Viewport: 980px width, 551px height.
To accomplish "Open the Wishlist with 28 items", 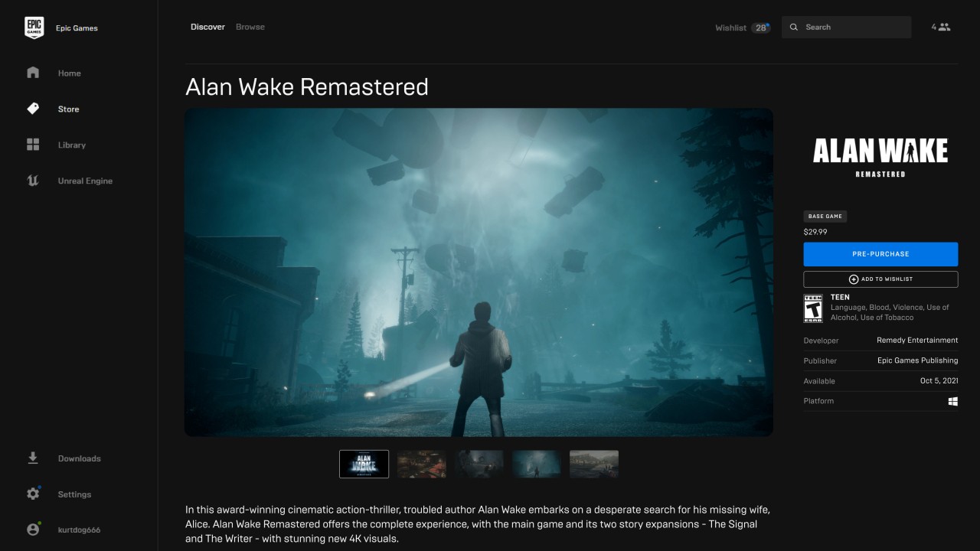I will (743, 28).
